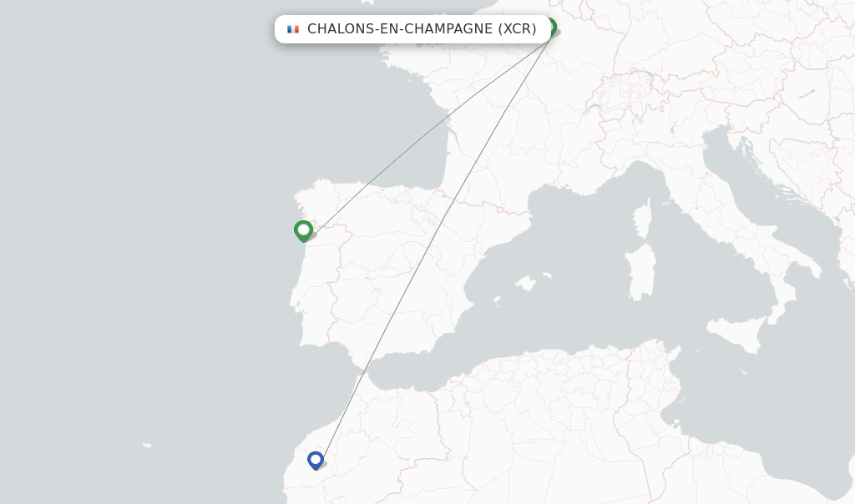
Task: Click the green origin marker behind the label
Action: click(550, 26)
